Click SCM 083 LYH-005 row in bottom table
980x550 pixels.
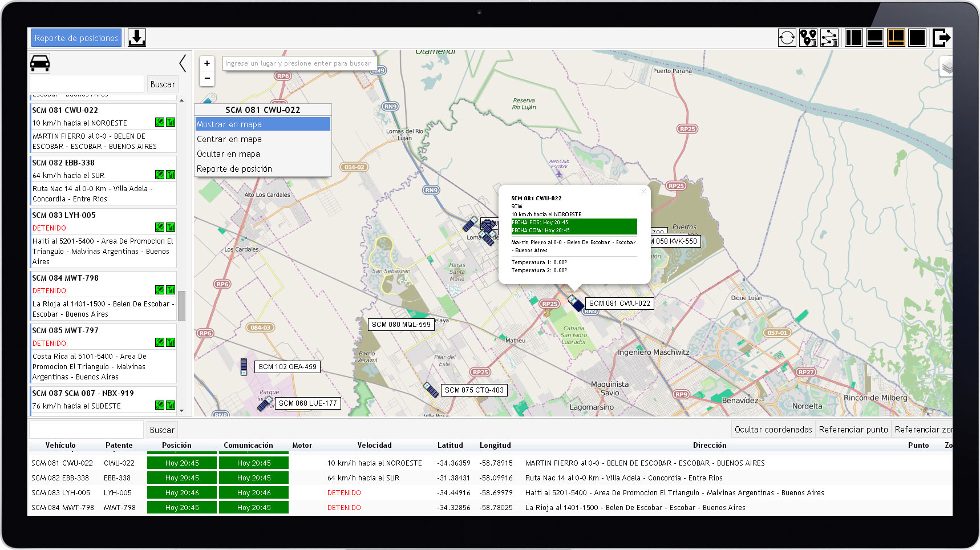[490, 492]
